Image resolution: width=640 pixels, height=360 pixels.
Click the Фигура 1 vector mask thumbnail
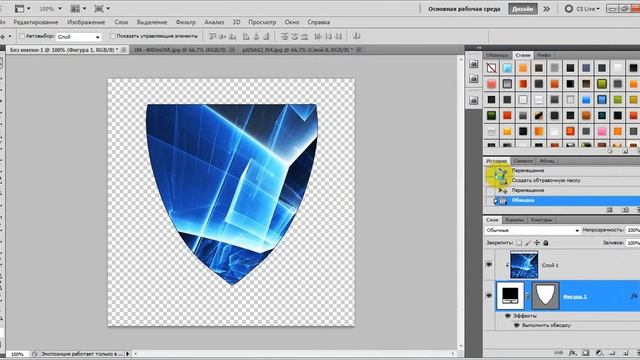click(x=546, y=295)
